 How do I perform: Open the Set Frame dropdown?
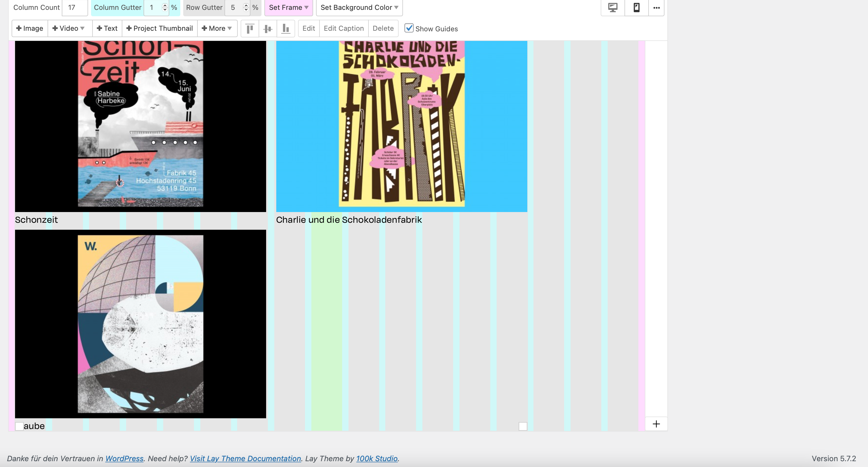click(288, 8)
